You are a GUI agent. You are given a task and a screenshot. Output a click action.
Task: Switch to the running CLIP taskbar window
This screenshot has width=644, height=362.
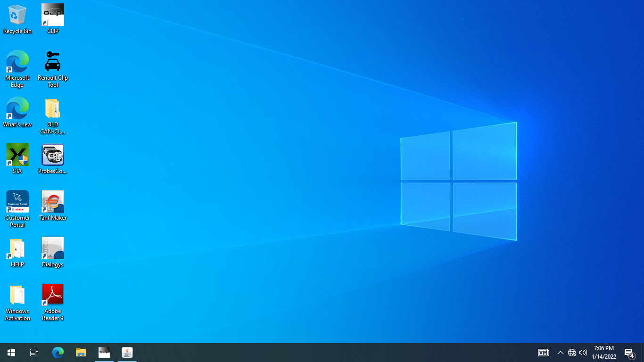tap(104, 352)
